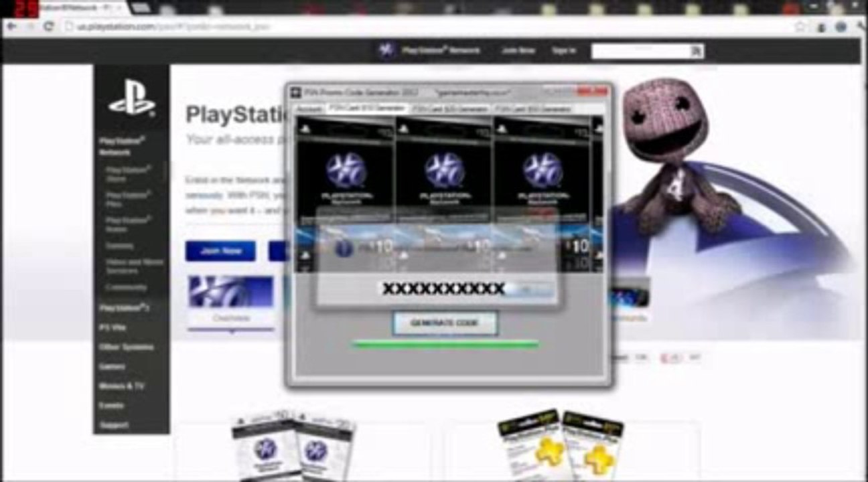Click Sign In in the top header
This screenshot has height=482, width=868.
coord(563,51)
